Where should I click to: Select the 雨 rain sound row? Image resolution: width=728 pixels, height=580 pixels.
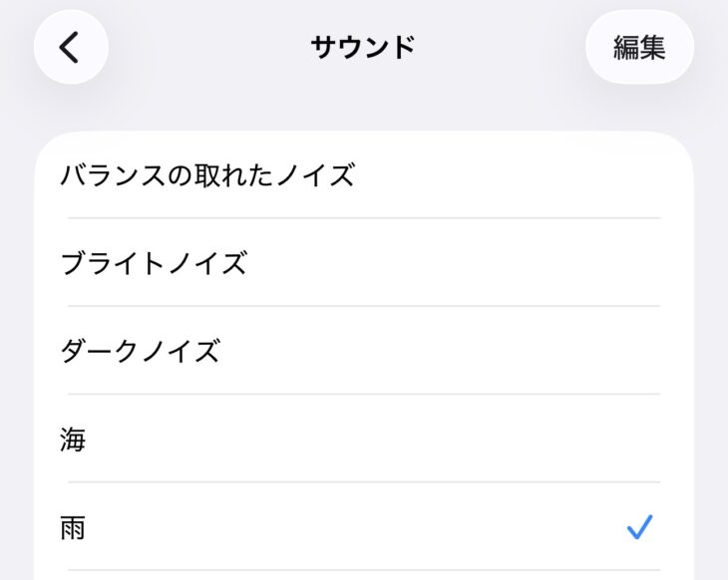(x=364, y=527)
